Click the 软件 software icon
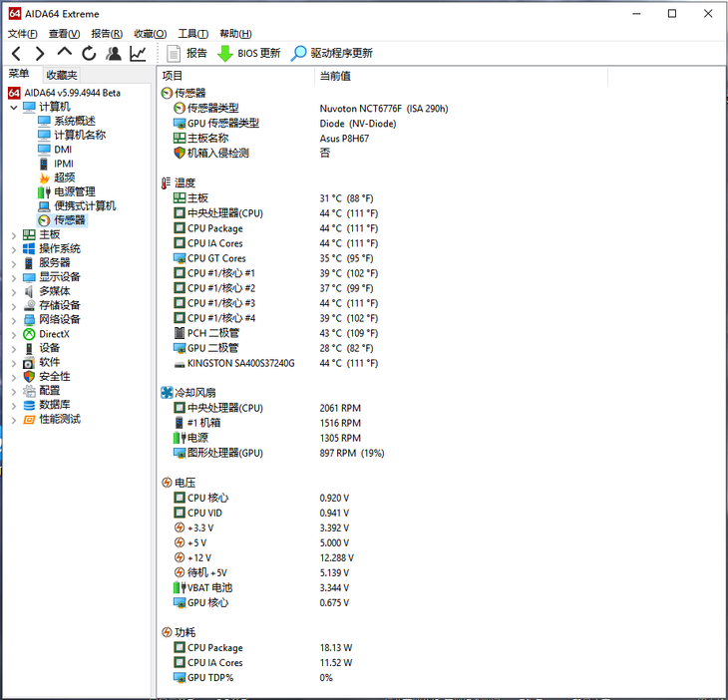The width and height of the screenshot is (728, 700). click(x=29, y=363)
